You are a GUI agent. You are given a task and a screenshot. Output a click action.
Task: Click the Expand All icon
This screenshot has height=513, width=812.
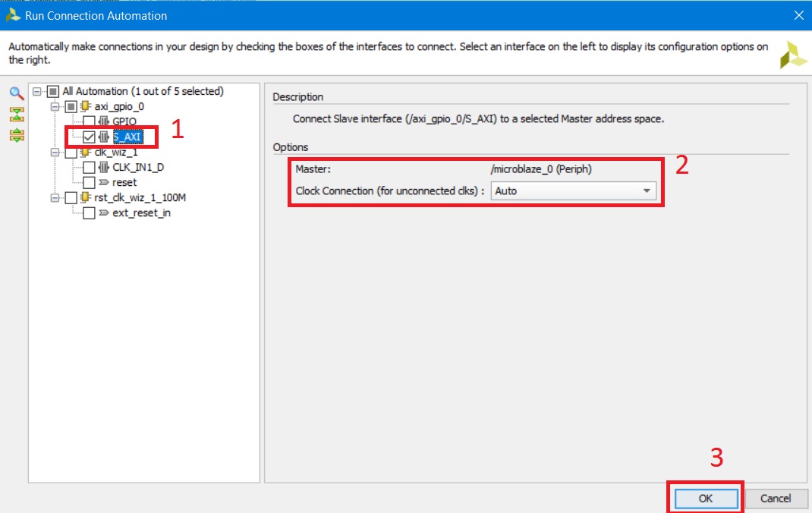point(16,135)
